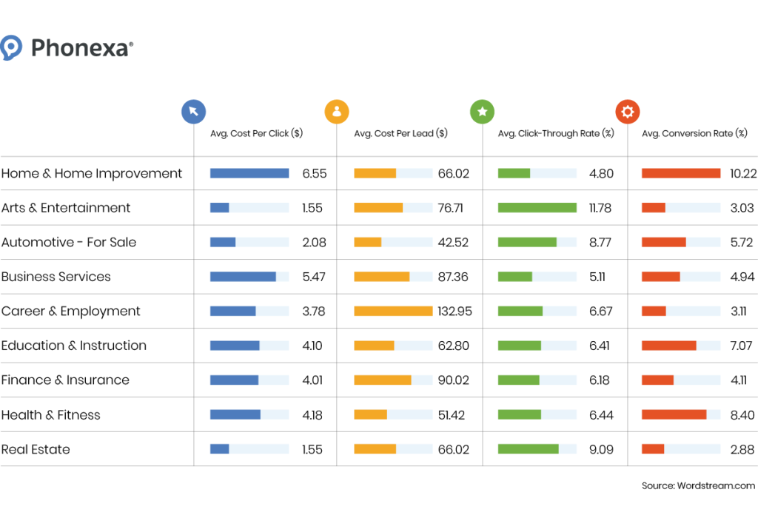Click the 132.95 cost per lead value

tap(455, 312)
